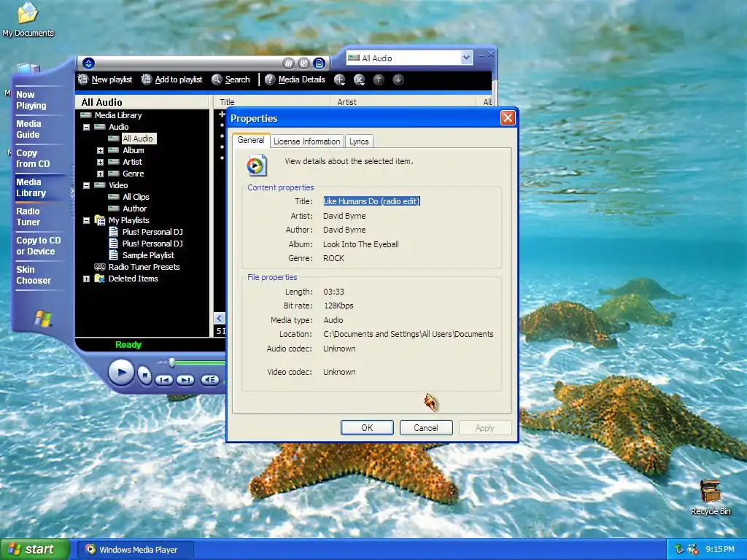Open the Start menu
Image resolution: width=747 pixels, height=560 pixels.
pyautogui.click(x=34, y=549)
